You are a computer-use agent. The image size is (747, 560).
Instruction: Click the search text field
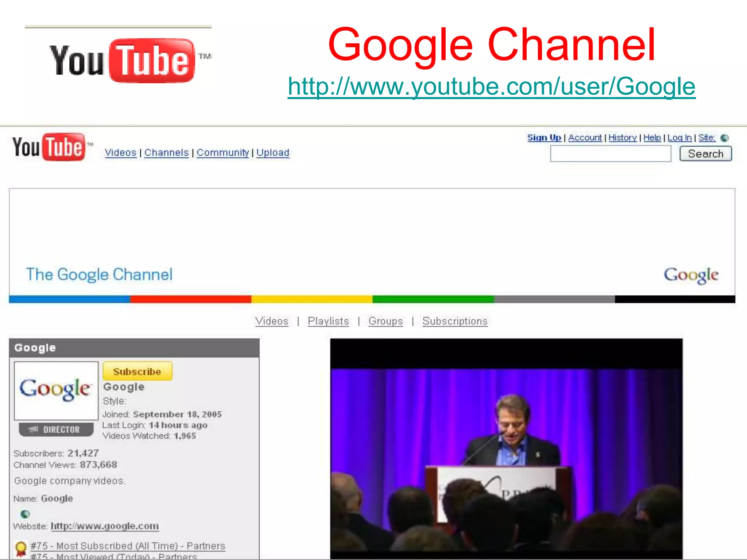point(611,153)
